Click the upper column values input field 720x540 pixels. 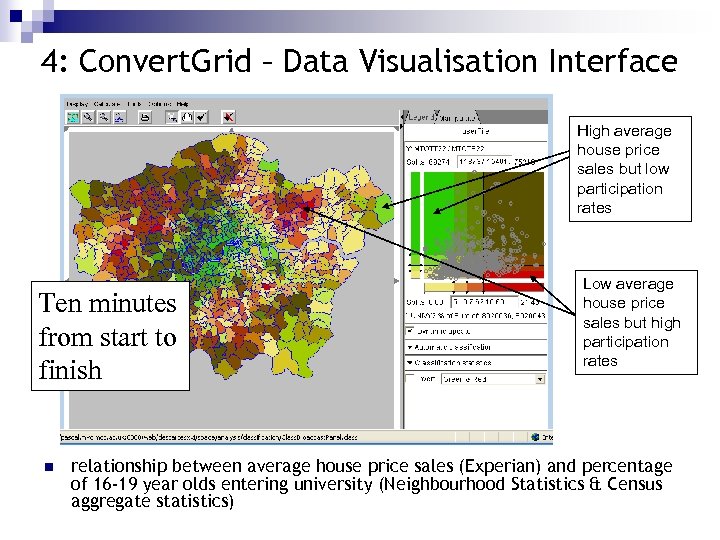[484, 162]
